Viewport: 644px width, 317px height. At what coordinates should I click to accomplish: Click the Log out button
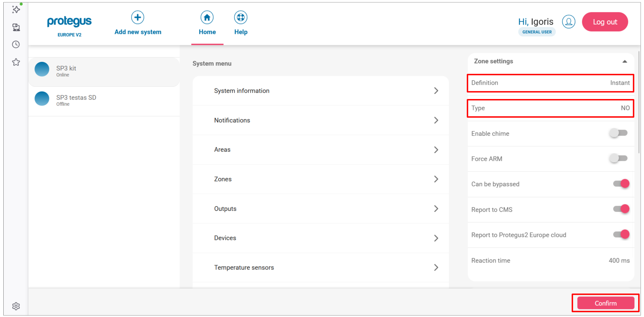pos(605,22)
